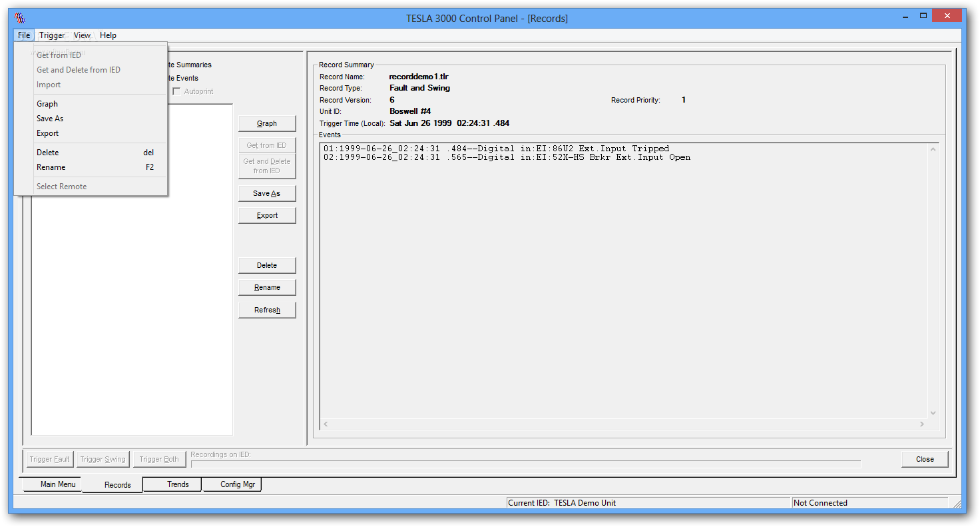Open the Help menu
980x527 pixels.
(108, 35)
